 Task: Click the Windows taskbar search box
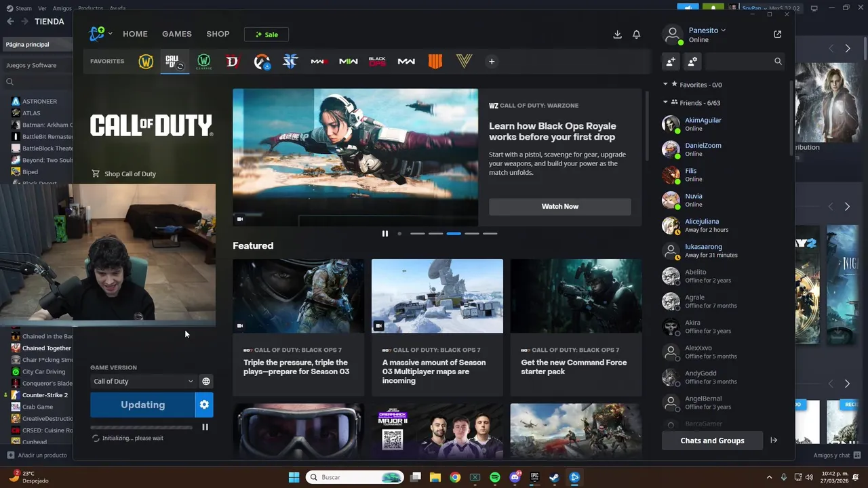pyautogui.click(x=356, y=477)
